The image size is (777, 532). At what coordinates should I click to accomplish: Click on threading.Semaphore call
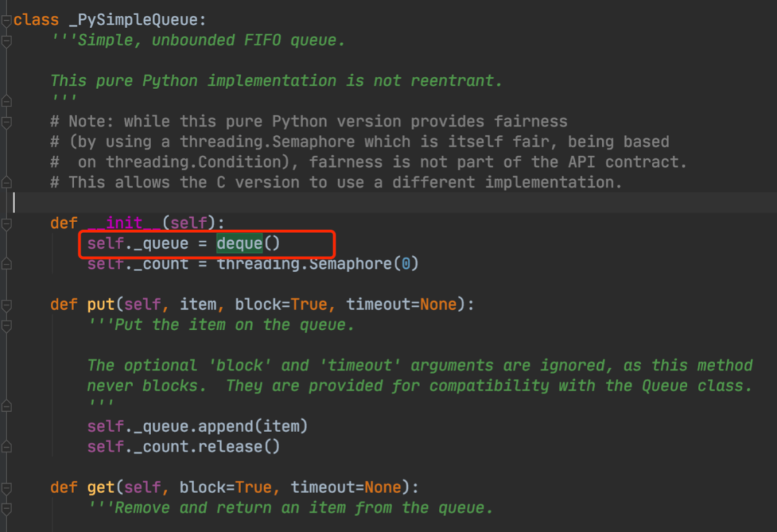click(x=305, y=264)
